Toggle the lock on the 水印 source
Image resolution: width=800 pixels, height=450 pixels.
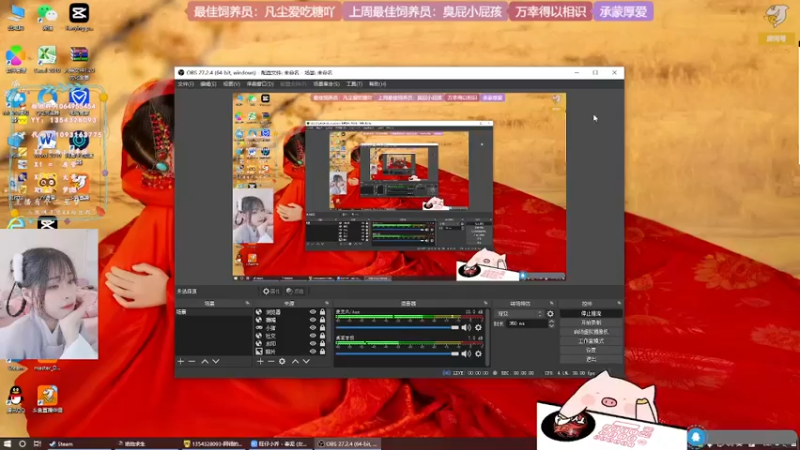click(322, 343)
